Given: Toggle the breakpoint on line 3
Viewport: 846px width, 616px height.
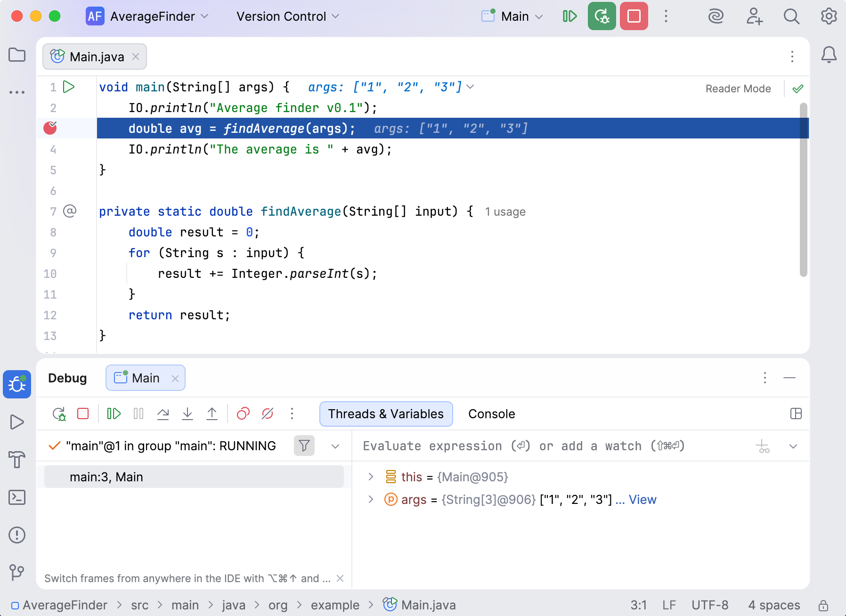Looking at the screenshot, I should (49, 128).
